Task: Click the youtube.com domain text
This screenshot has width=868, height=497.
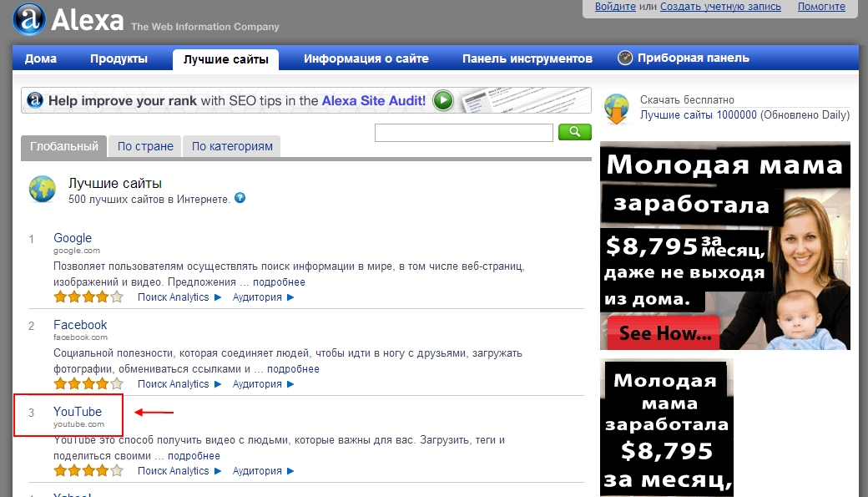Action: [78, 424]
